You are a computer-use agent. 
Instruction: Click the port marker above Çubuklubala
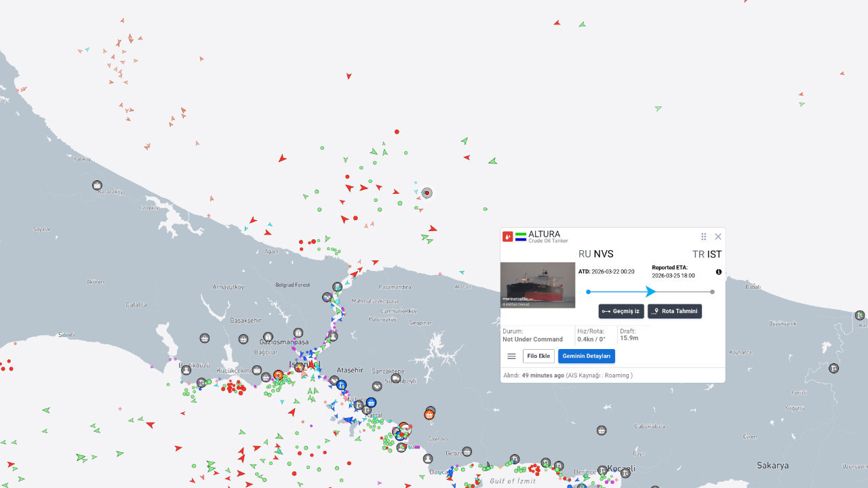tap(601, 430)
